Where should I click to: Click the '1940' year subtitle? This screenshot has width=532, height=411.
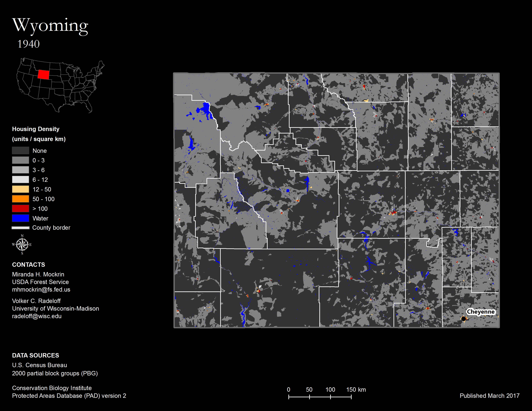(x=29, y=44)
